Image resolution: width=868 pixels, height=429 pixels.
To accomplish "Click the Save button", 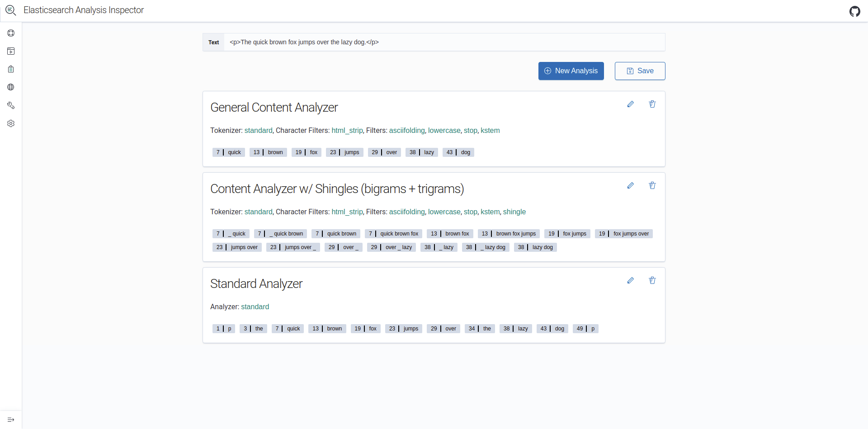I will 640,71.
